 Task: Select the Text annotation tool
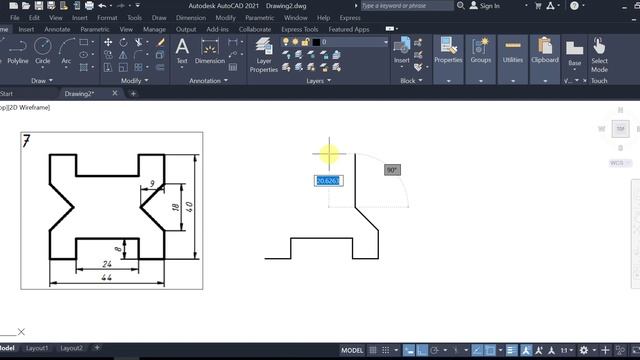coord(182,51)
